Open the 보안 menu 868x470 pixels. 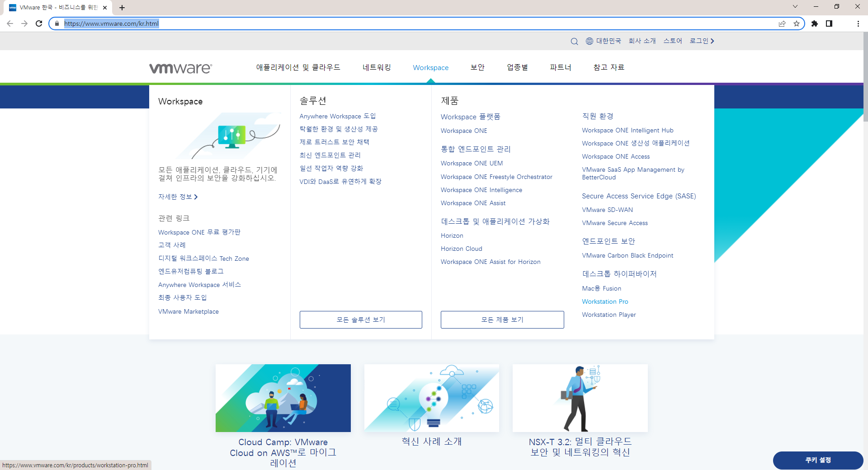coord(477,67)
